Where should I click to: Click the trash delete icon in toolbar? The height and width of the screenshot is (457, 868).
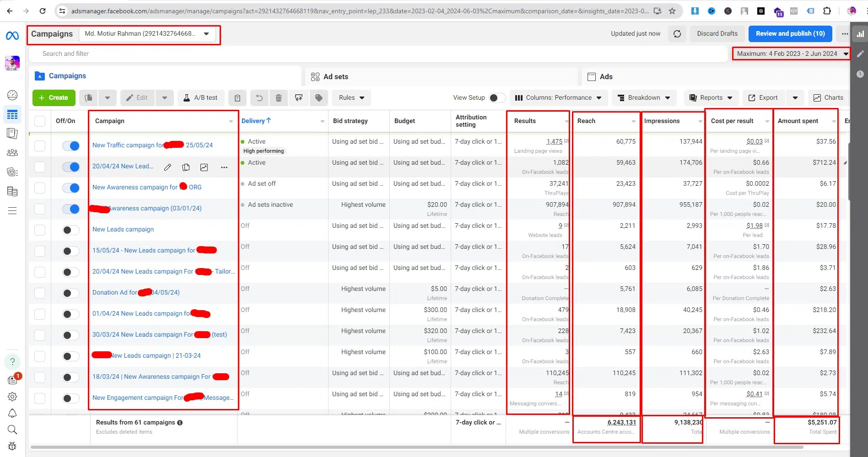pyautogui.click(x=279, y=98)
